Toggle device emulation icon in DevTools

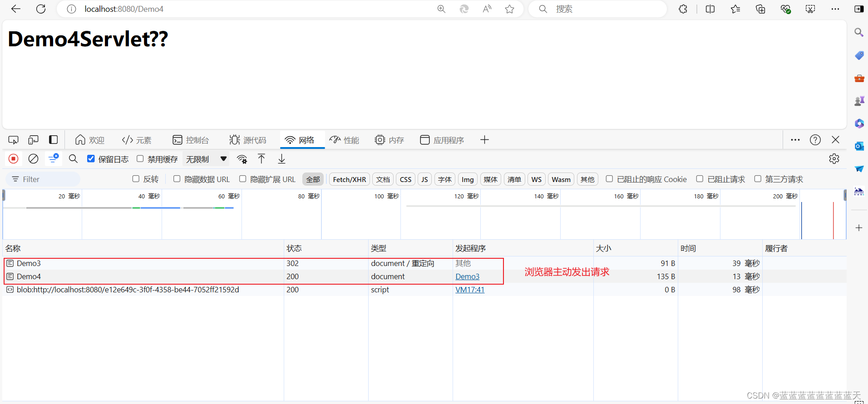[33, 140]
